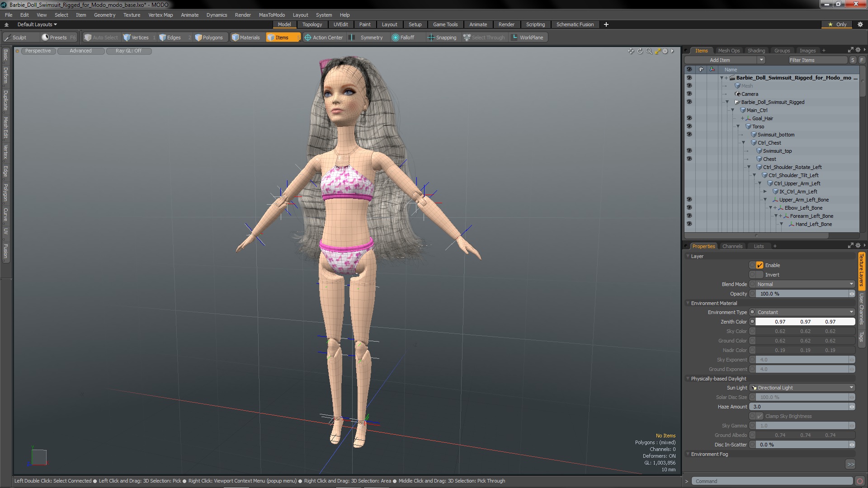This screenshot has width=868, height=488.
Task: Click the Only star button
Action: (x=837, y=24)
